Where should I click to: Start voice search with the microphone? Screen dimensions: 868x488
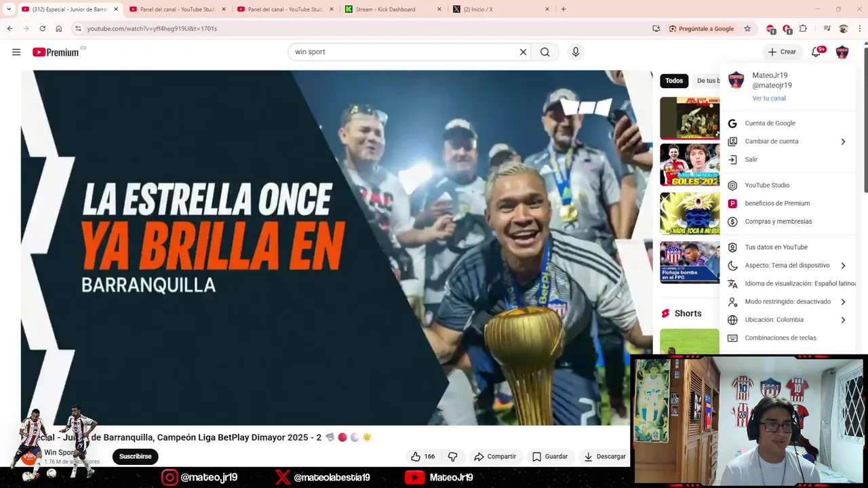tap(576, 52)
